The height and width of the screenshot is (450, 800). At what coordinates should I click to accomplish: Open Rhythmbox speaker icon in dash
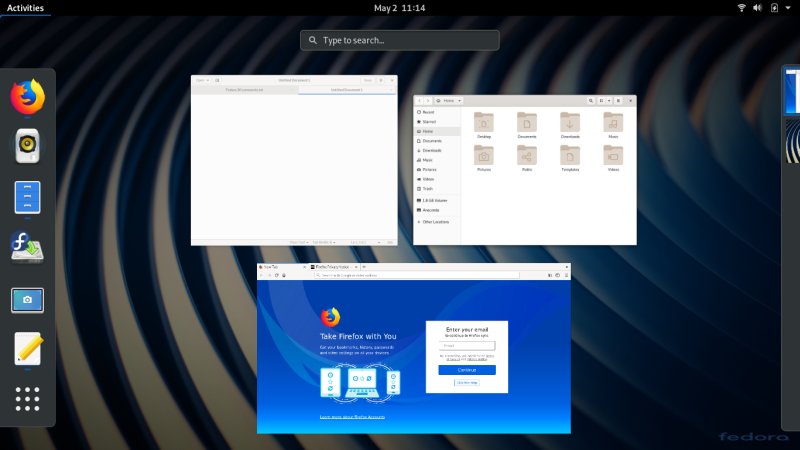tap(28, 146)
